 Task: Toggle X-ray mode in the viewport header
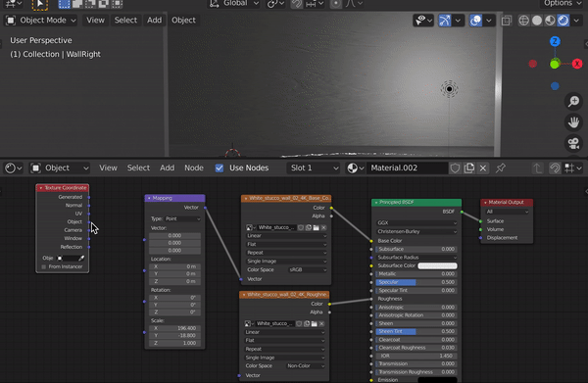[507, 21]
